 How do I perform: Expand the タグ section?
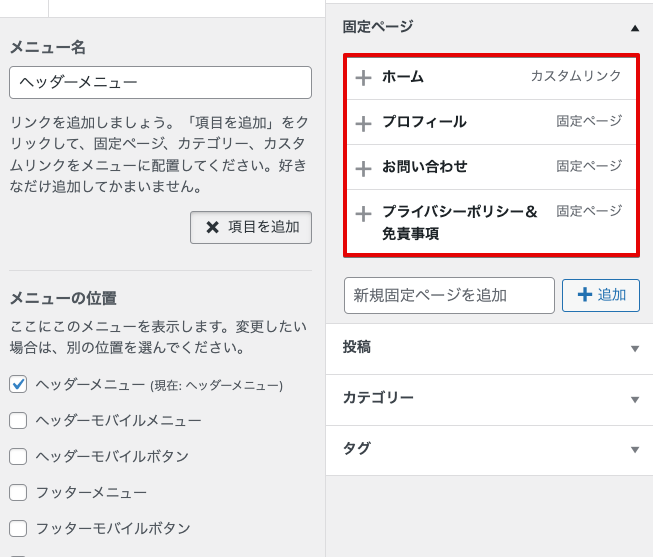coord(634,450)
